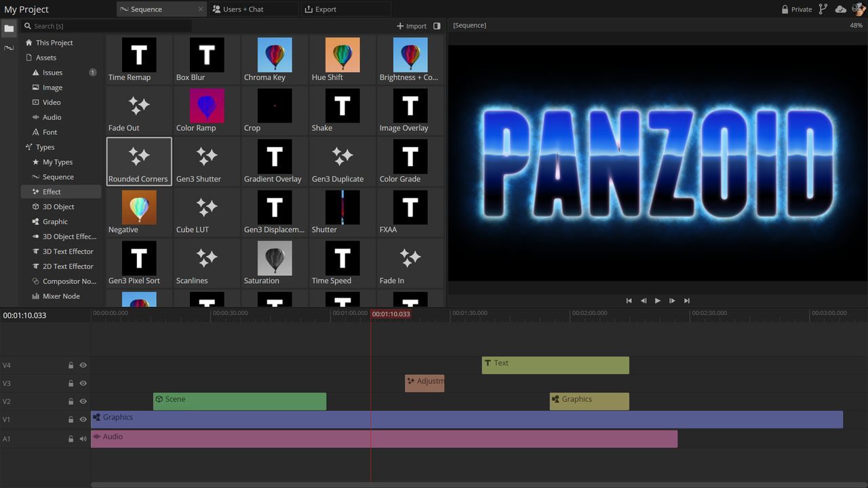Select the Gen3 Shutter effect
Viewport: 868px width, 488px height.
click(207, 161)
